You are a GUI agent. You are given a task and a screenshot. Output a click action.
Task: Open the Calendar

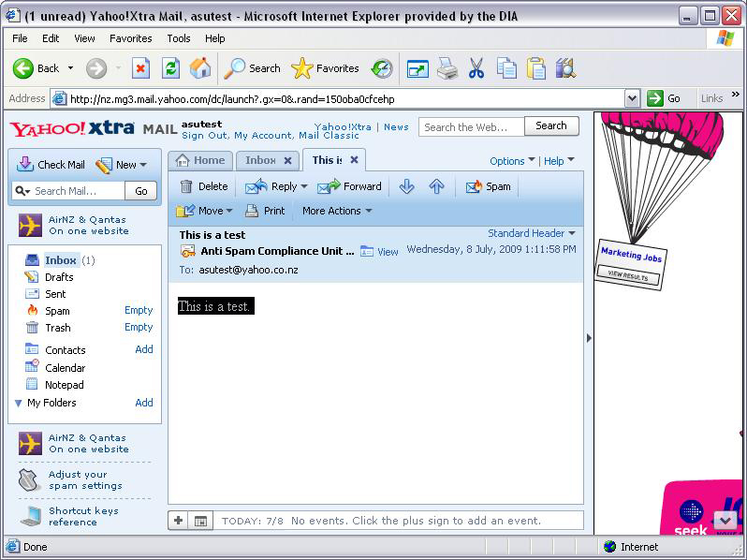65,368
